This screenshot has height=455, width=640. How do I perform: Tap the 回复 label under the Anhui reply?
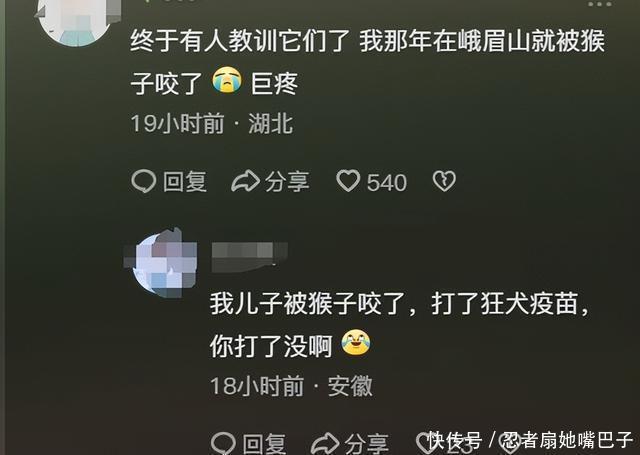(264, 444)
